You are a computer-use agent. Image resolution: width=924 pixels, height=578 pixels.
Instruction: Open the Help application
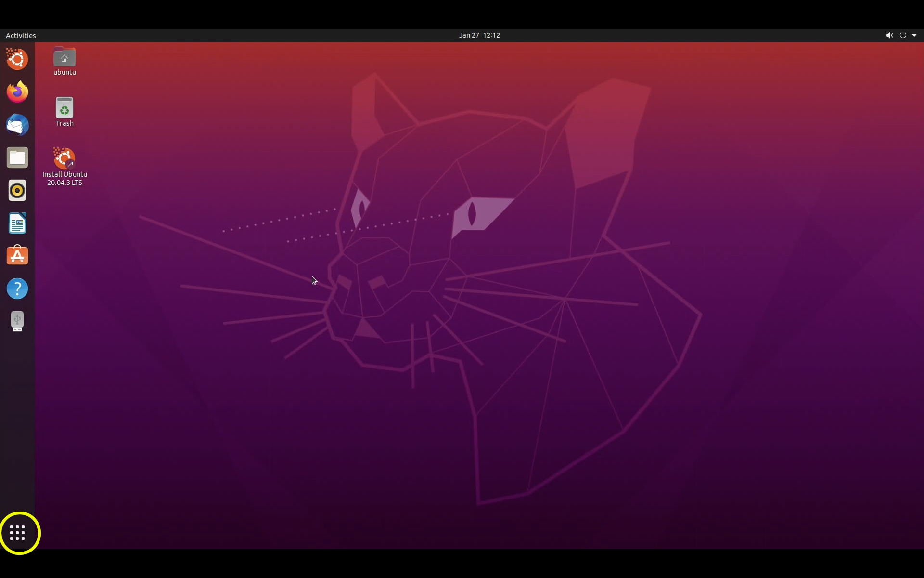(17, 289)
